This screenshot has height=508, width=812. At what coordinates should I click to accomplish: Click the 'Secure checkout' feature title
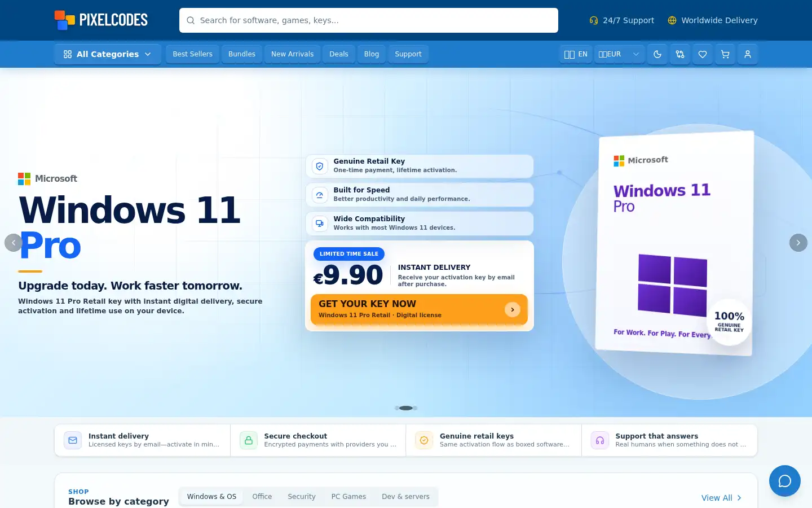click(295, 436)
